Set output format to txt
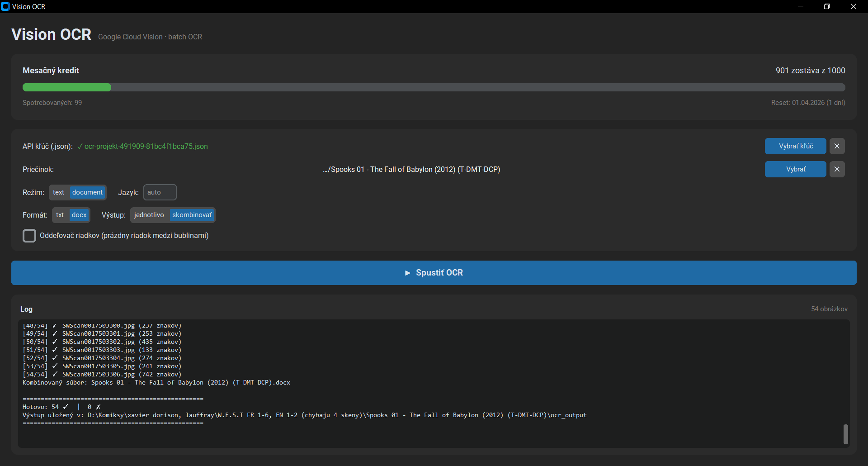 (60, 215)
